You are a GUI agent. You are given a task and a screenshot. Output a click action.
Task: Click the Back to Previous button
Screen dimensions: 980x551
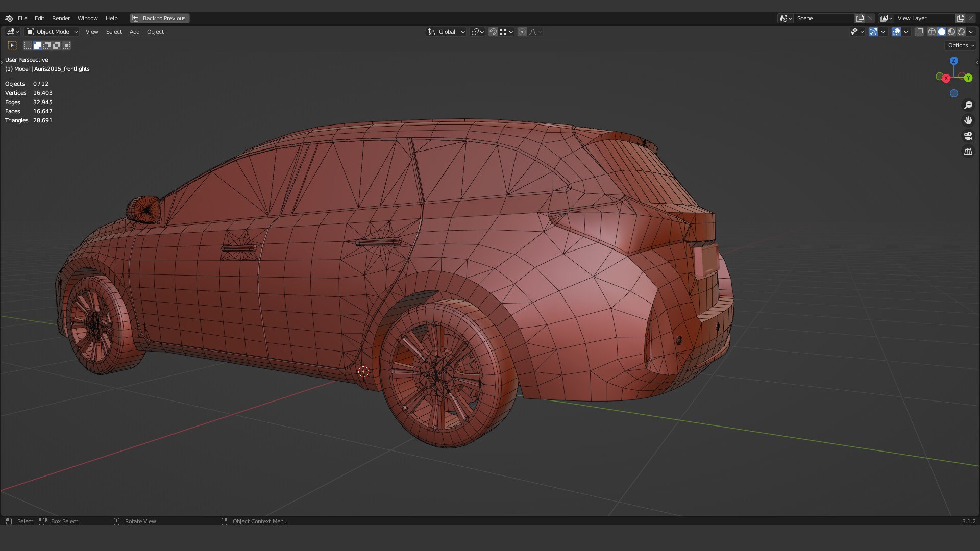159,18
